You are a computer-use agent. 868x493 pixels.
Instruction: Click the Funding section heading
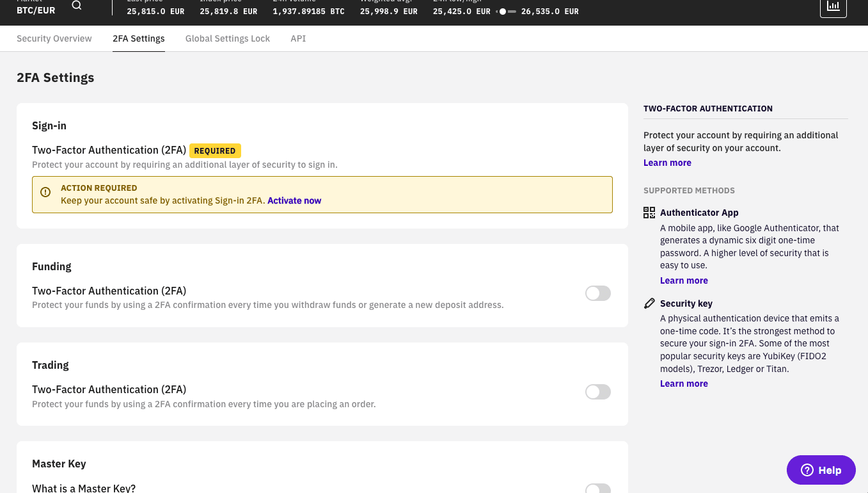(x=52, y=266)
